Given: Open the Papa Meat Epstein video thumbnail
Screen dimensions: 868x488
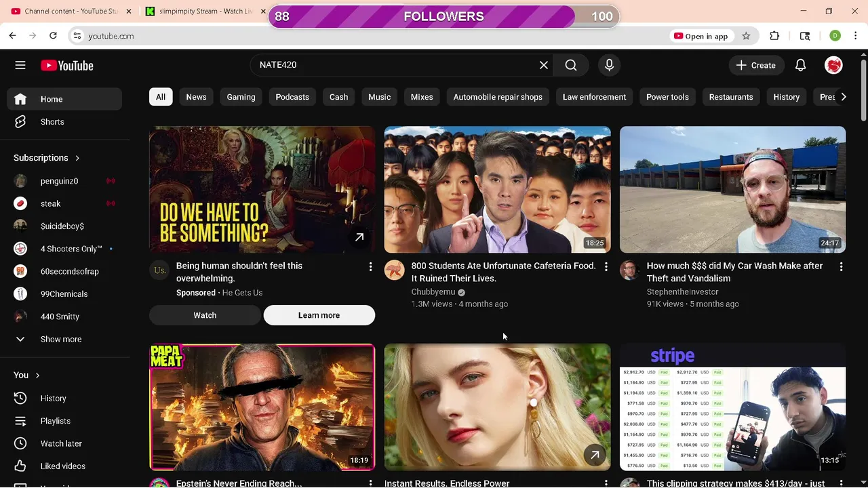Looking at the screenshot, I should pos(262,407).
